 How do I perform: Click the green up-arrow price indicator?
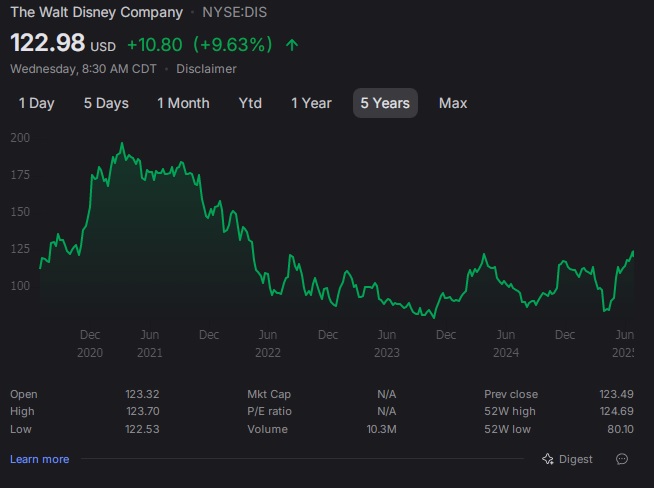pos(292,45)
